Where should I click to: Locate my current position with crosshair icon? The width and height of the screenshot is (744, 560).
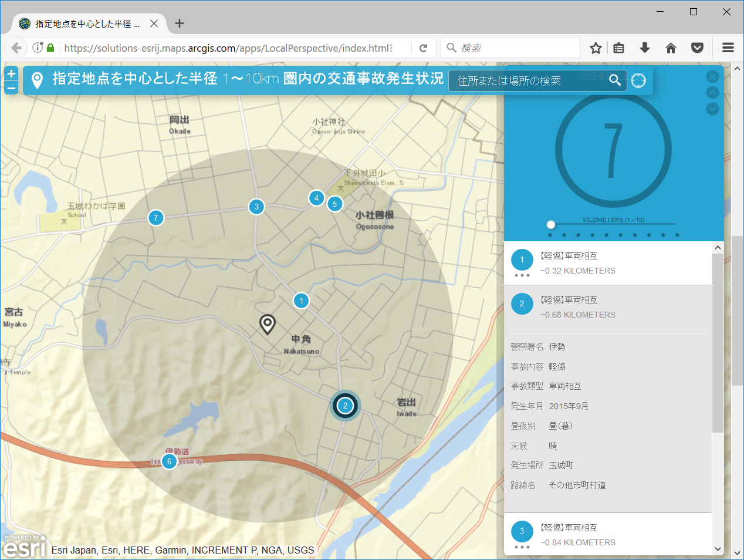coord(638,80)
